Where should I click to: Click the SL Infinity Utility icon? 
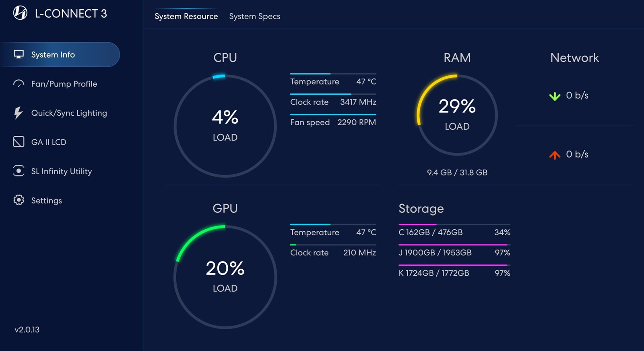tap(19, 171)
